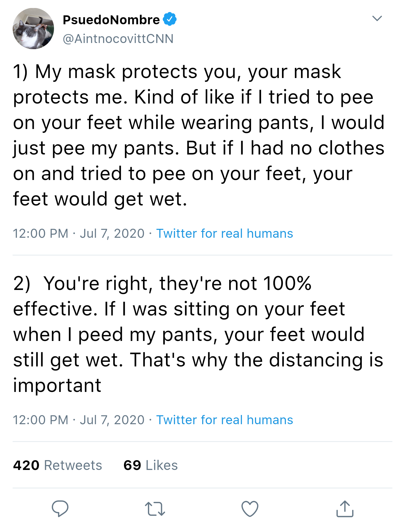Reply using the speech bubble icon

60,508
